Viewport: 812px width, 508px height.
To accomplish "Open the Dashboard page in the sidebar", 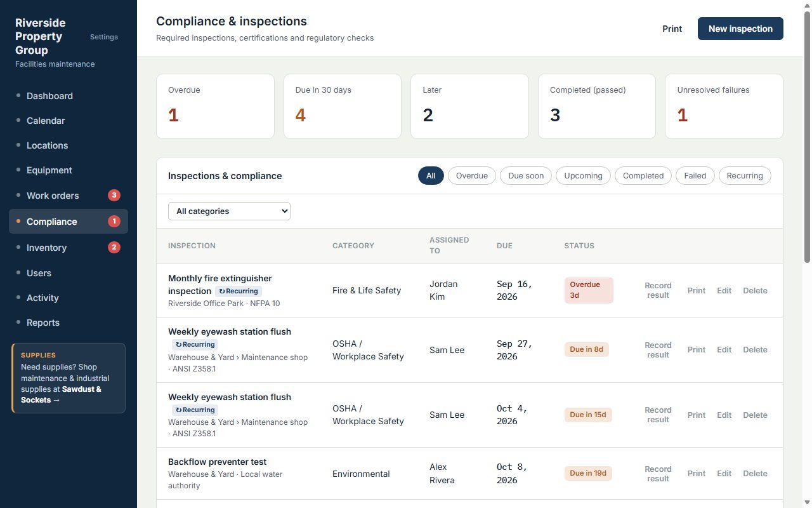I will (69, 96).
